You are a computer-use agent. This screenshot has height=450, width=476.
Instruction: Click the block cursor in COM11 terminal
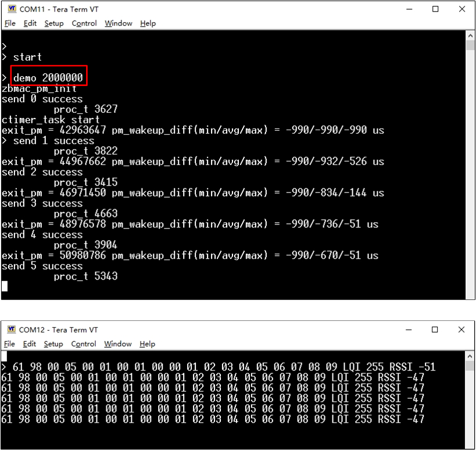pos(5,286)
